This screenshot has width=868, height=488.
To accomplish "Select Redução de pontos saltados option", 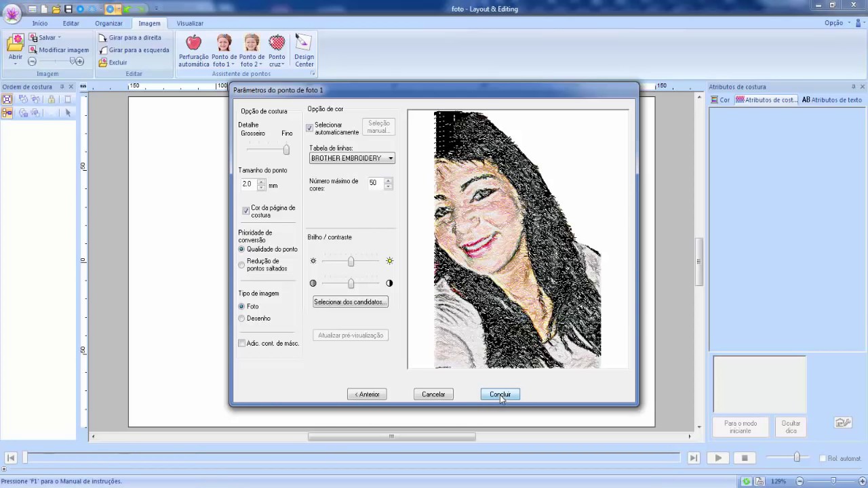I will click(241, 264).
